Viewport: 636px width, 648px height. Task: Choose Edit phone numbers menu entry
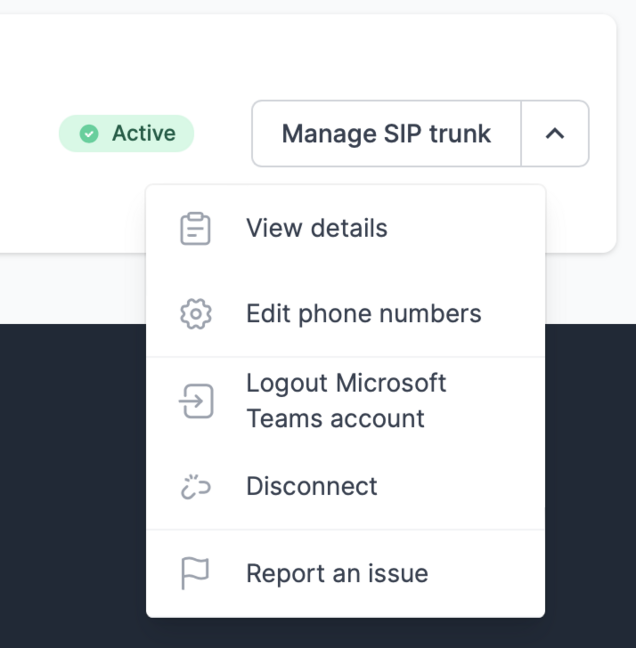pos(363,314)
